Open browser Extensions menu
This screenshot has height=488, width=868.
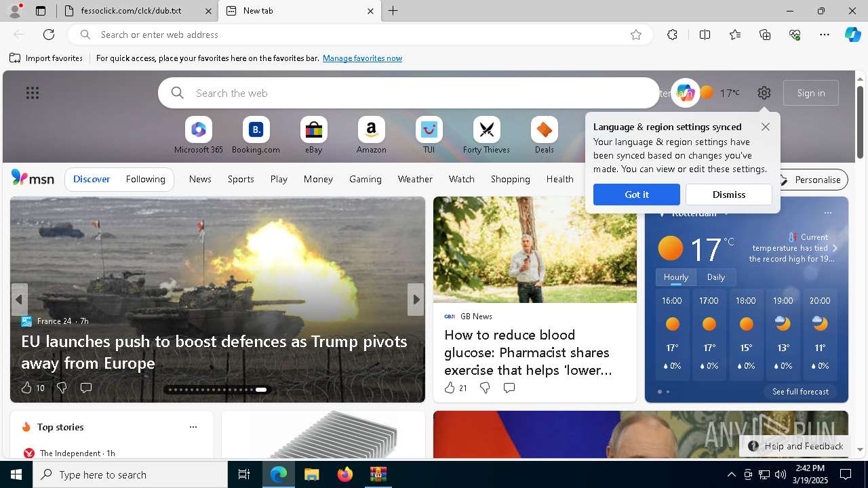click(x=672, y=35)
